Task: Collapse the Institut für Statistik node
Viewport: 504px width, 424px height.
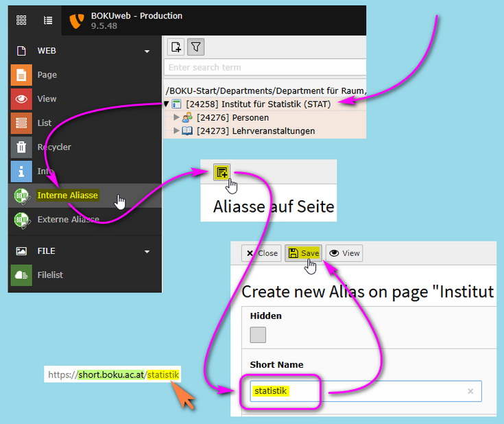Action: [x=166, y=104]
